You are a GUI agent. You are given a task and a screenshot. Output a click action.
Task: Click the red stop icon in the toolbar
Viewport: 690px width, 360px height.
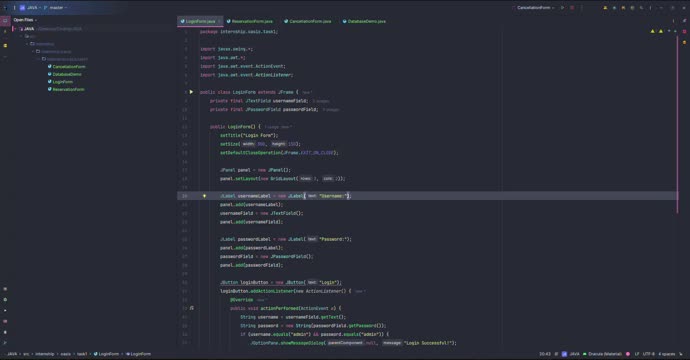[572, 7]
